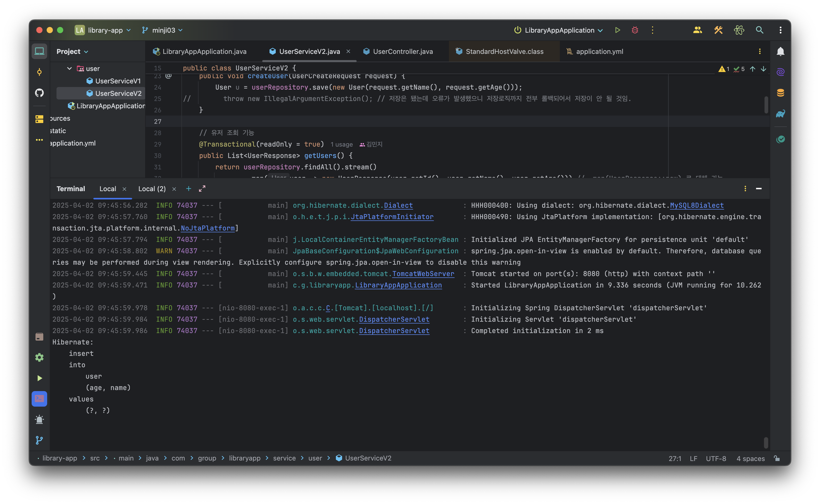Image resolution: width=820 pixels, height=504 pixels.
Task: Open LibraryAppApplication run configuration dropdown
Action: [559, 30]
